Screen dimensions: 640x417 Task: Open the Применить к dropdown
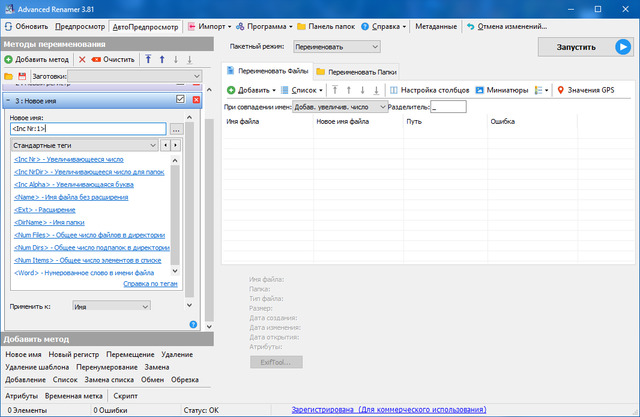point(111,306)
